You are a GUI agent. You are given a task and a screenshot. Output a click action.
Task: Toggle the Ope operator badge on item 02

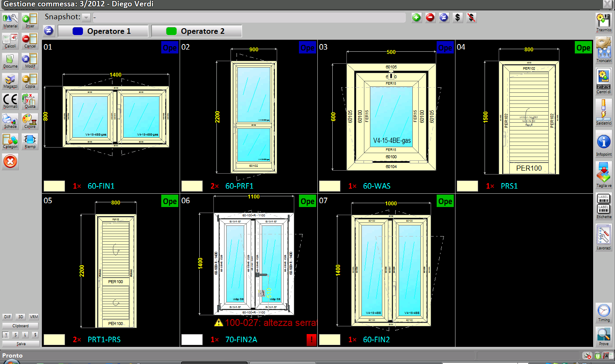[307, 47]
